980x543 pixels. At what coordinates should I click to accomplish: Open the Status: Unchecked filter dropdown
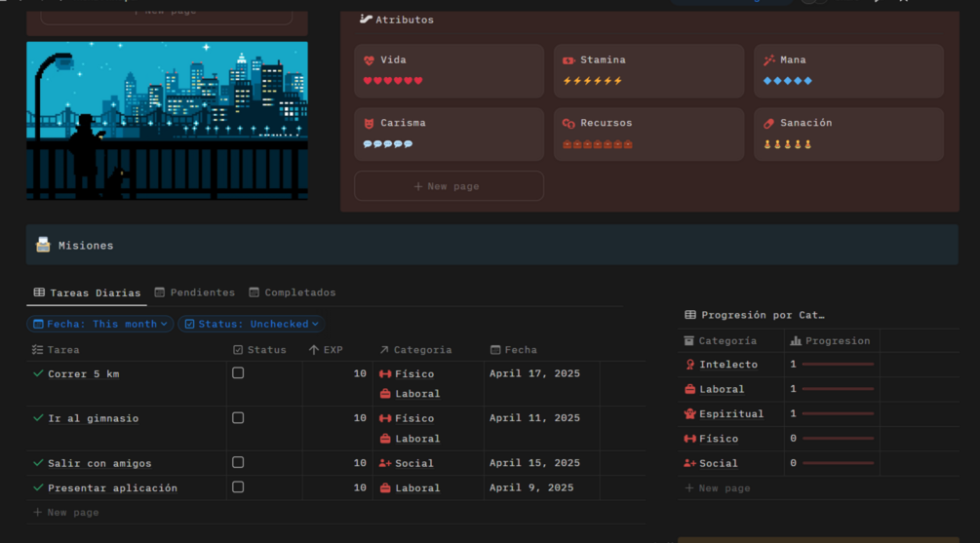(252, 324)
